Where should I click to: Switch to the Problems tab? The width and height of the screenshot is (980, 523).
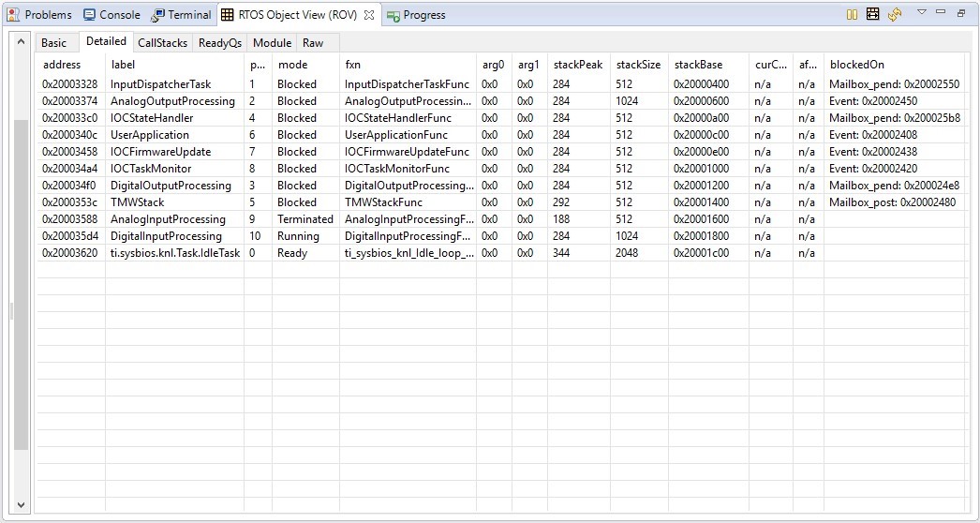[39, 14]
